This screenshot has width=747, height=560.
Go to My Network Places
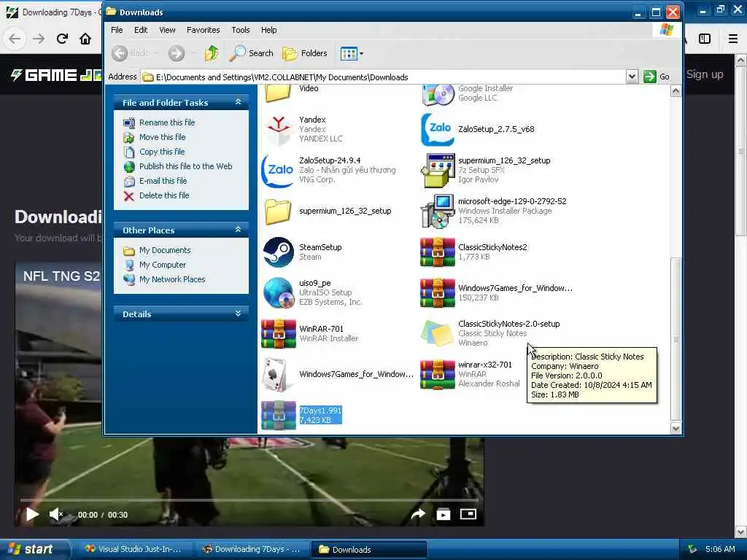(172, 279)
